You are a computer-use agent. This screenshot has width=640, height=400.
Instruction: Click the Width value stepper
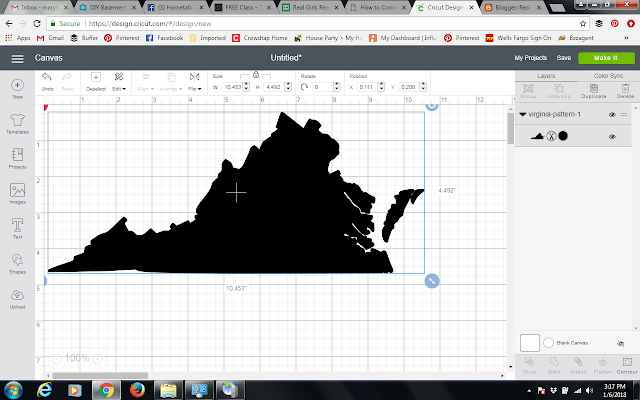click(246, 87)
